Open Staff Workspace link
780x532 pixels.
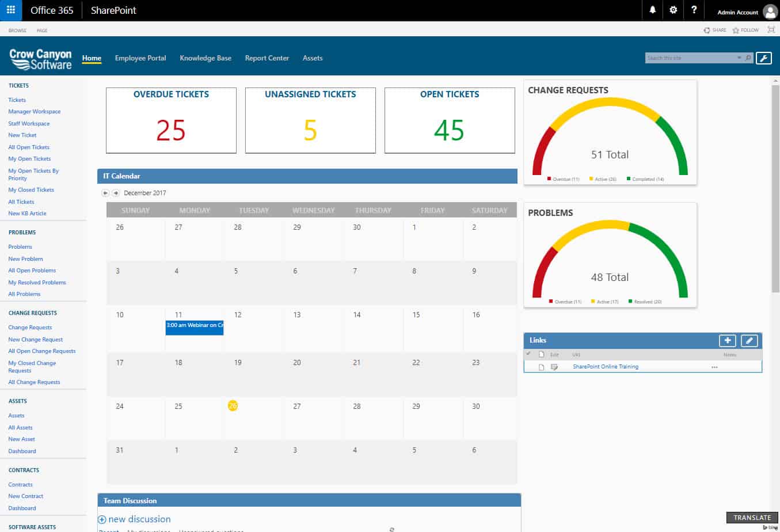point(29,124)
